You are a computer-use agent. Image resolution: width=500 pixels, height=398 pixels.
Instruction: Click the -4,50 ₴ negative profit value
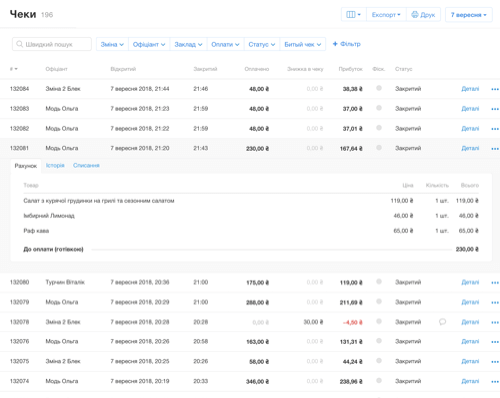(x=353, y=322)
